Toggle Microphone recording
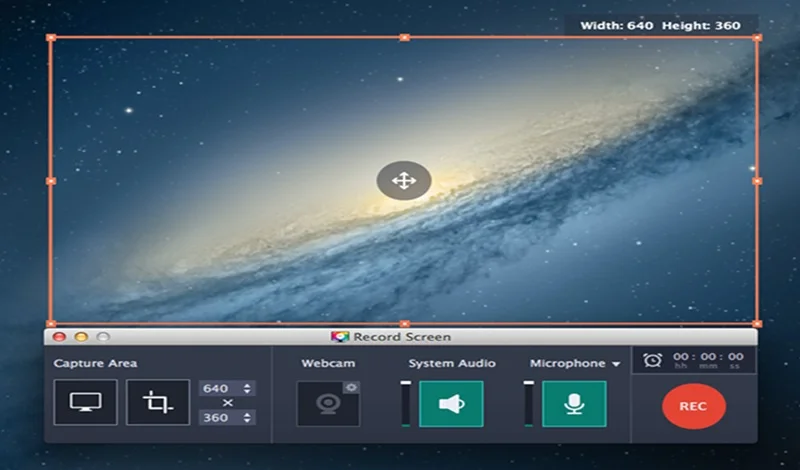 pos(574,404)
